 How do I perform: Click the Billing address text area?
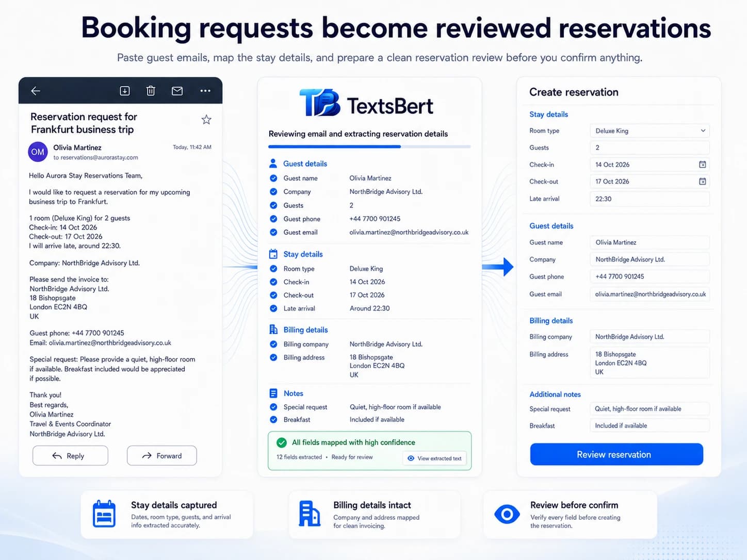coord(649,363)
